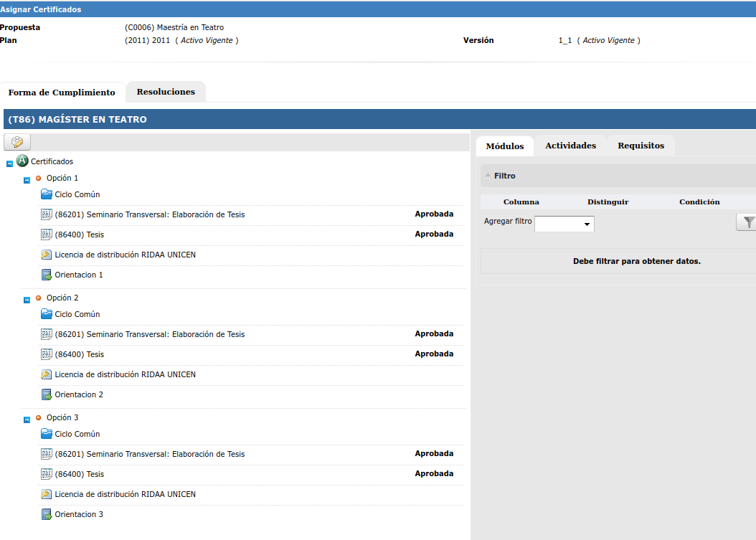
Task: Select Licencia de distribución RIDAA UNICEN in Opción 3
Action: 125,494
